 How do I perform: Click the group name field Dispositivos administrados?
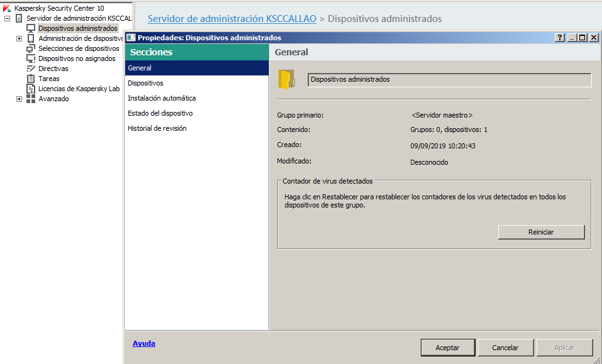pos(450,80)
